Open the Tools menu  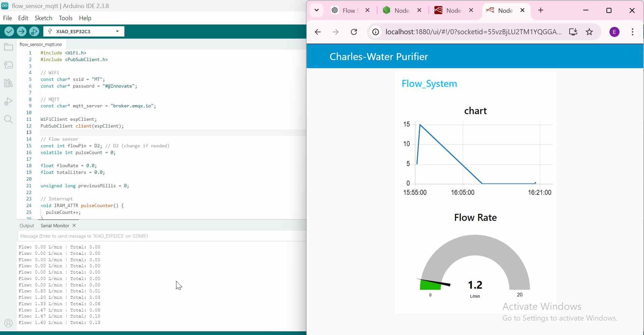click(66, 18)
